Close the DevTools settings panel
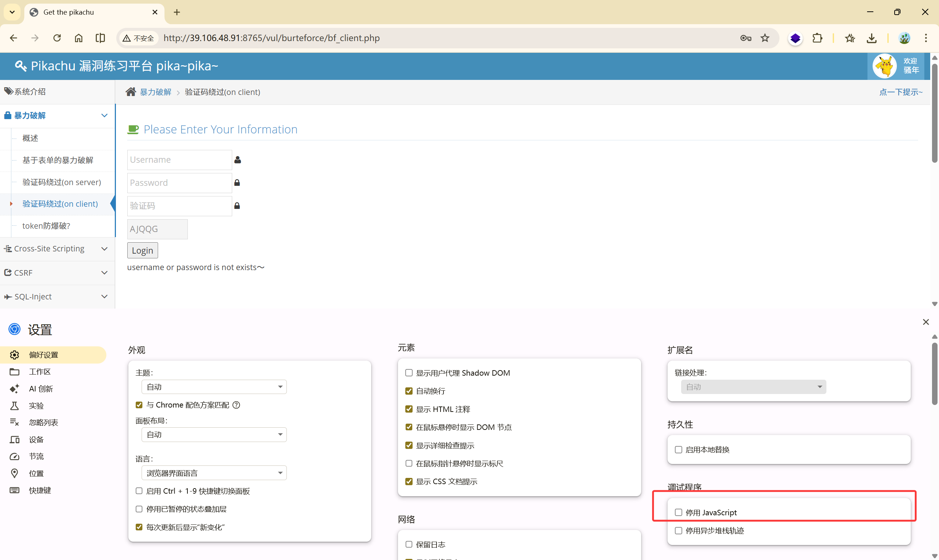The image size is (939, 560). [x=925, y=322]
